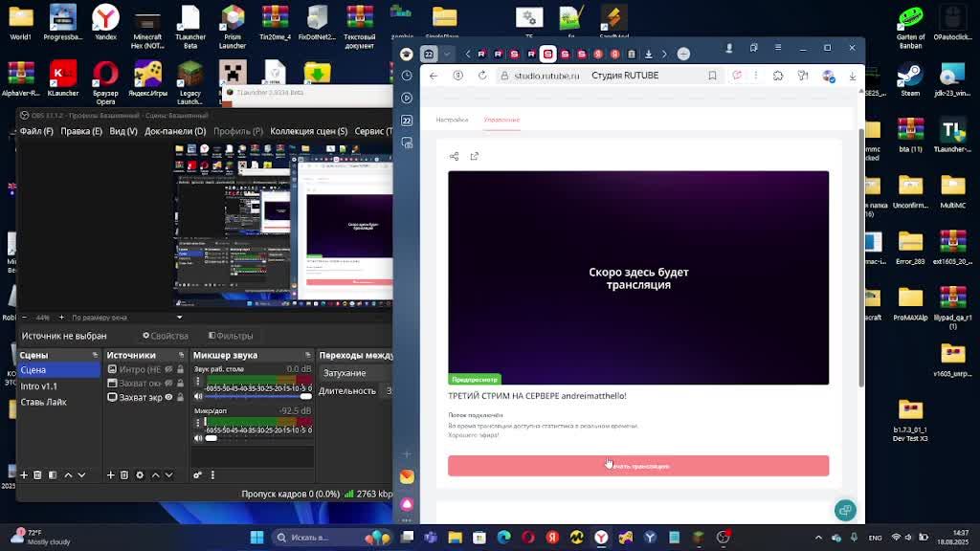980x551 pixels.
Task: Expand tab group dropdown chevron in browser
Action: coord(446,55)
